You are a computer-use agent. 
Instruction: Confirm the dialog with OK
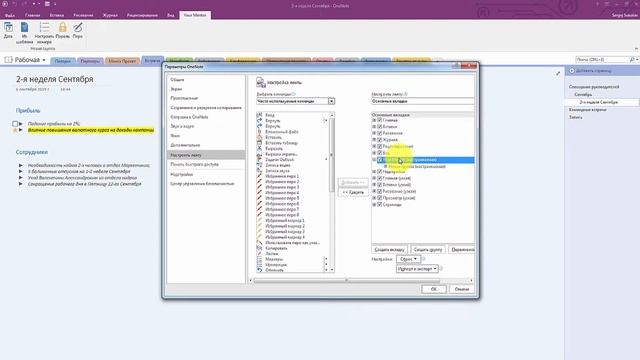pos(433,289)
